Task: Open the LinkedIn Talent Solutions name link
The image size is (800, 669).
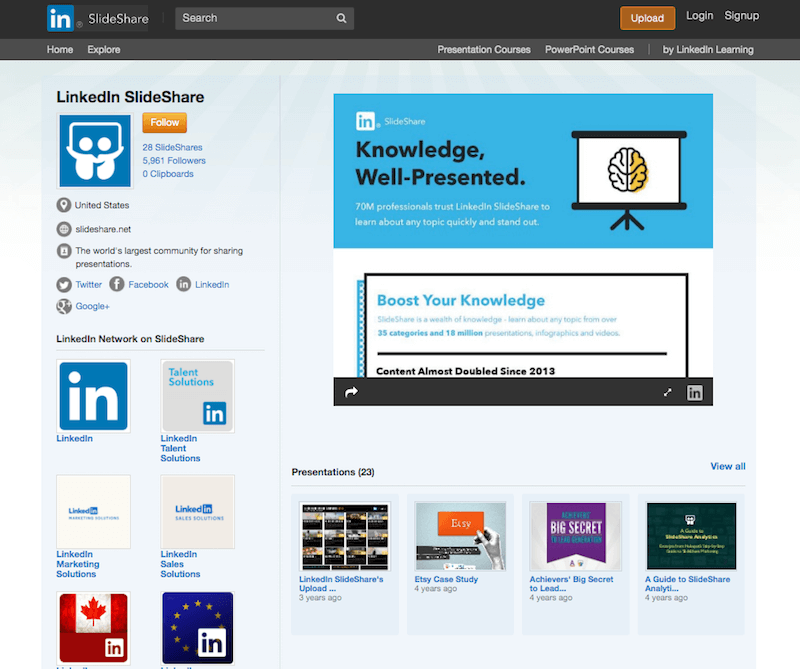Action: 181,448
